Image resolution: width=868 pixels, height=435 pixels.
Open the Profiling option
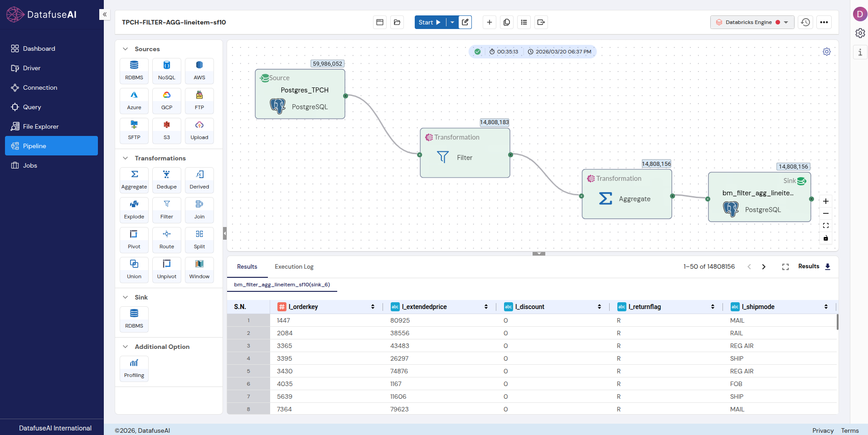tap(134, 368)
